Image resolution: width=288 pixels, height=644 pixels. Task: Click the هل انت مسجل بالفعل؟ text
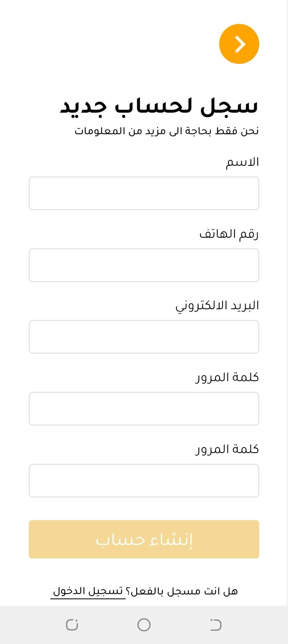182,591
